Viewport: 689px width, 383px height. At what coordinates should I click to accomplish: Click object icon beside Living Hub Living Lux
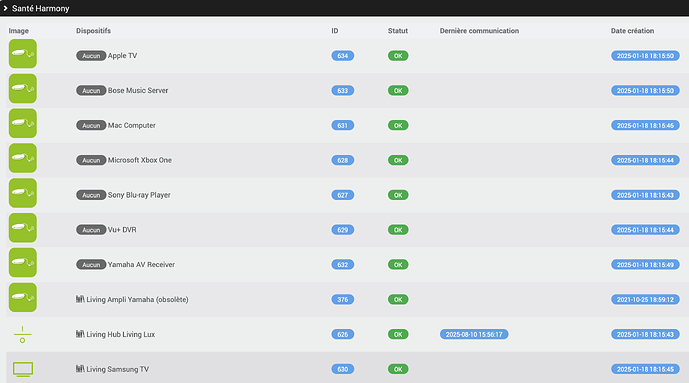[x=80, y=334]
